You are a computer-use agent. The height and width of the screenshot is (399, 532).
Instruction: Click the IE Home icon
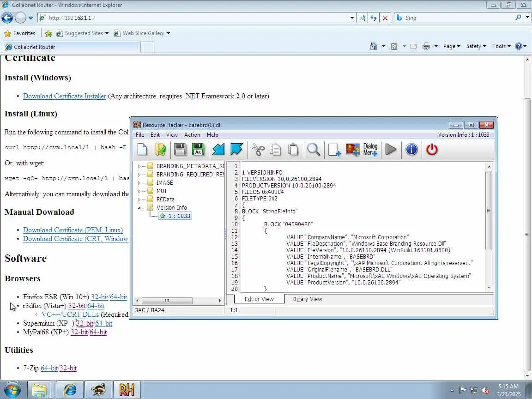pyautogui.click(x=374, y=46)
